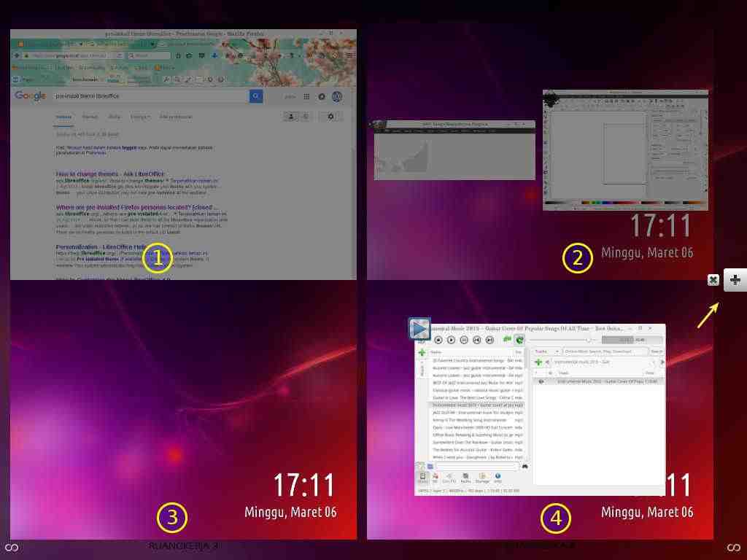This screenshot has height=560, width=747.
Task: Click the Google logo in Firefox window
Action: click(30, 96)
